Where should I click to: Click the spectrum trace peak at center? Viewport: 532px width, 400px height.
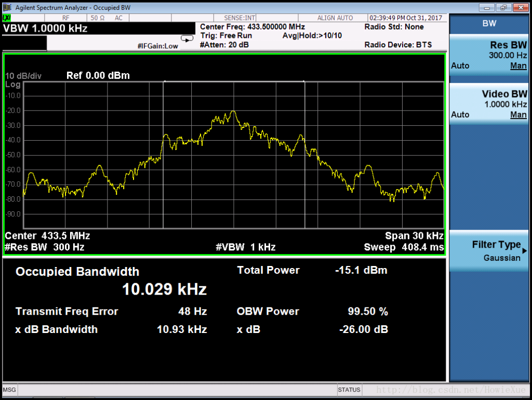coord(233,112)
